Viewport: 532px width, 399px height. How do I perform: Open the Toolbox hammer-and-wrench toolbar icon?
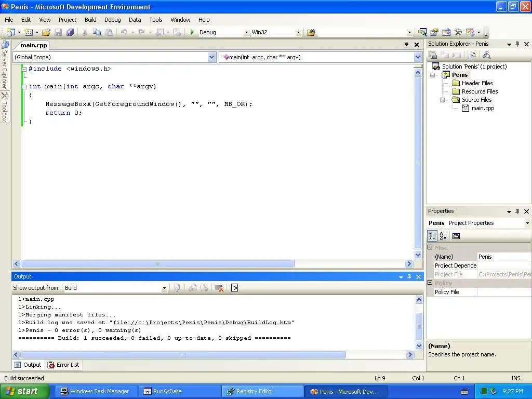pos(458,32)
